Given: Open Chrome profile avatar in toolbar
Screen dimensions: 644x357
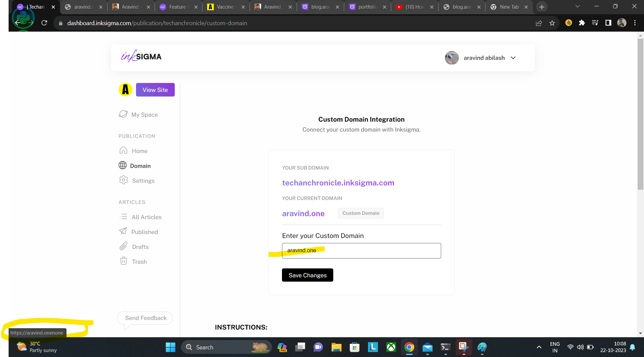Looking at the screenshot, I should (x=622, y=23).
